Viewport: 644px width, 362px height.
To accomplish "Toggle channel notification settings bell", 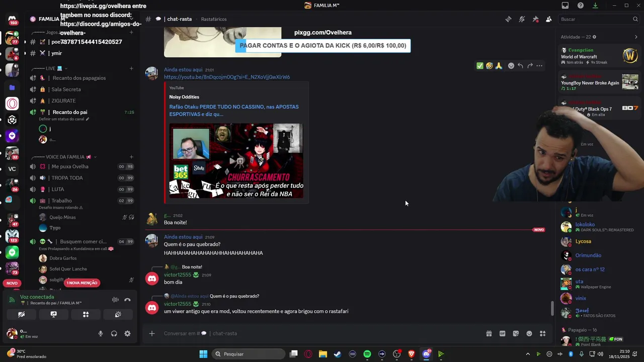I will pyautogui.click(x=522, y=19).
